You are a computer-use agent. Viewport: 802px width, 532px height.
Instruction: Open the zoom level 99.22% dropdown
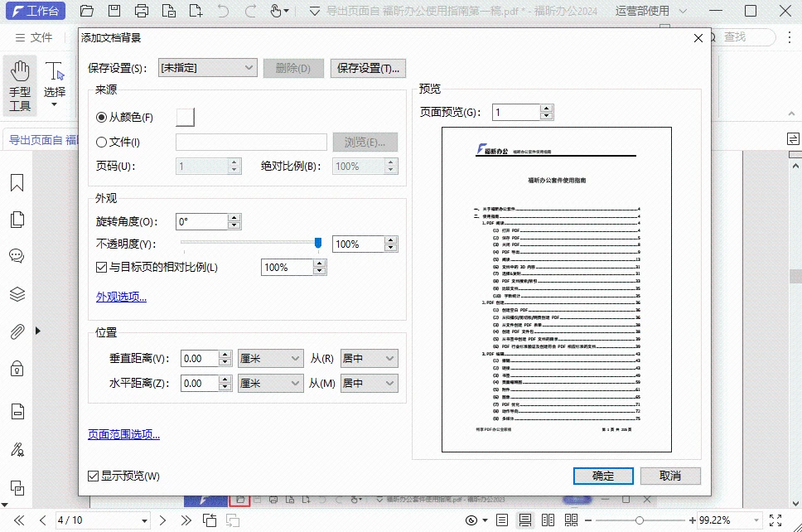(756, 520)
